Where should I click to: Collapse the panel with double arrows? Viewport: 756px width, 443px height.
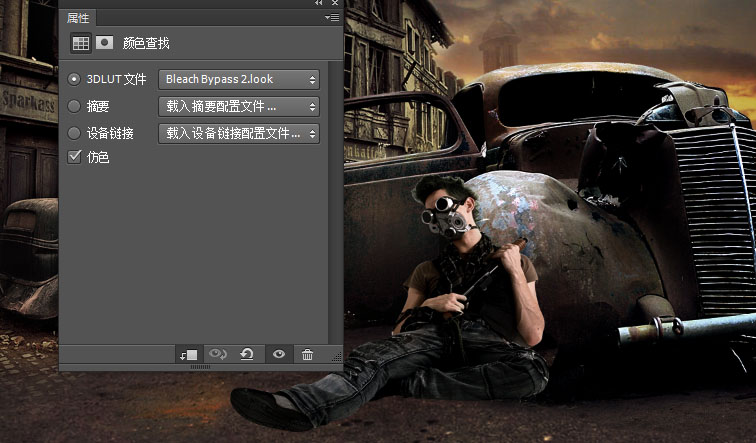319,4
